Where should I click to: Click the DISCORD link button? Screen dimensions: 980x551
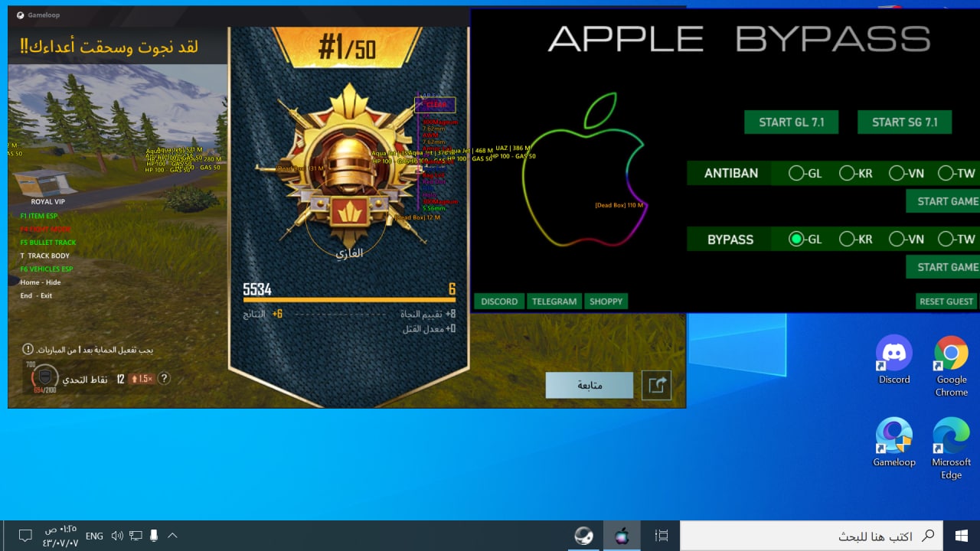click(499, 302)
